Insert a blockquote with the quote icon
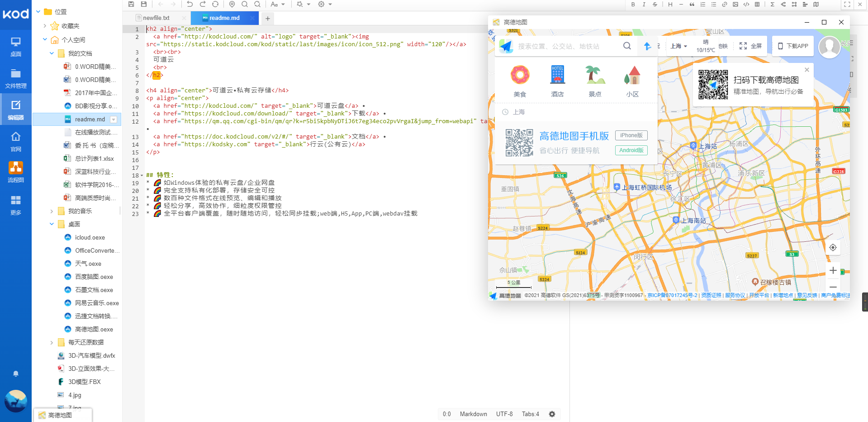The image size is (868, 422). pyautogui.click(x=692, y=4)
